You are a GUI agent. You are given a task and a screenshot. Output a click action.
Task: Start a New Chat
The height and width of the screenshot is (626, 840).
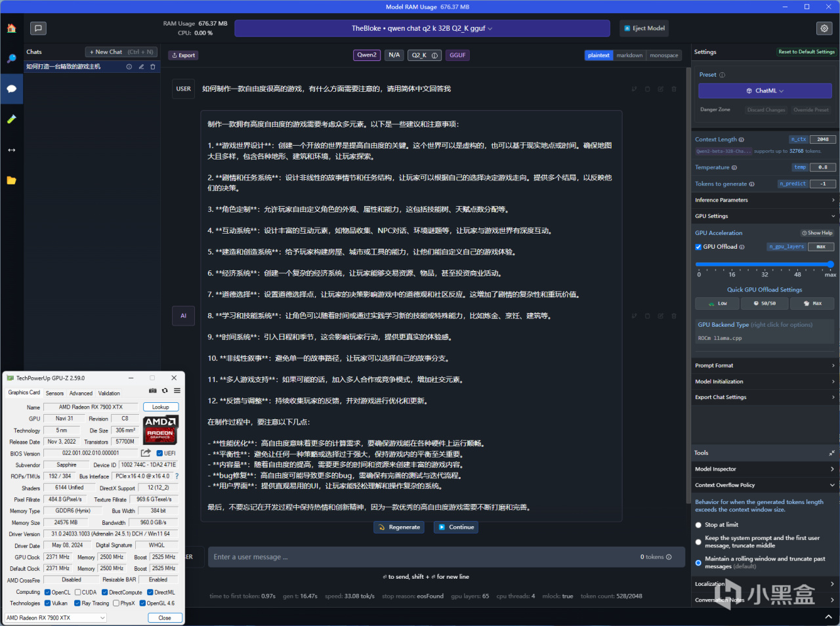(121, 52)
